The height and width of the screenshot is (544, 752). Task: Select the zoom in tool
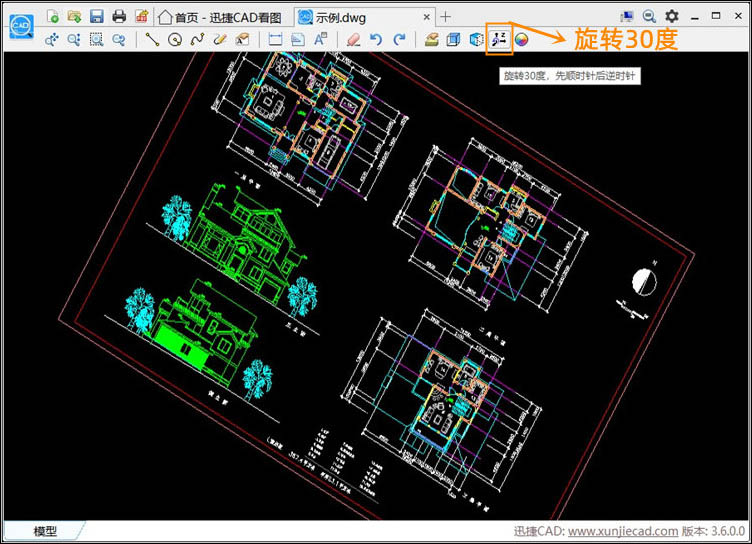pyautogui.click(x=74, y=39)
